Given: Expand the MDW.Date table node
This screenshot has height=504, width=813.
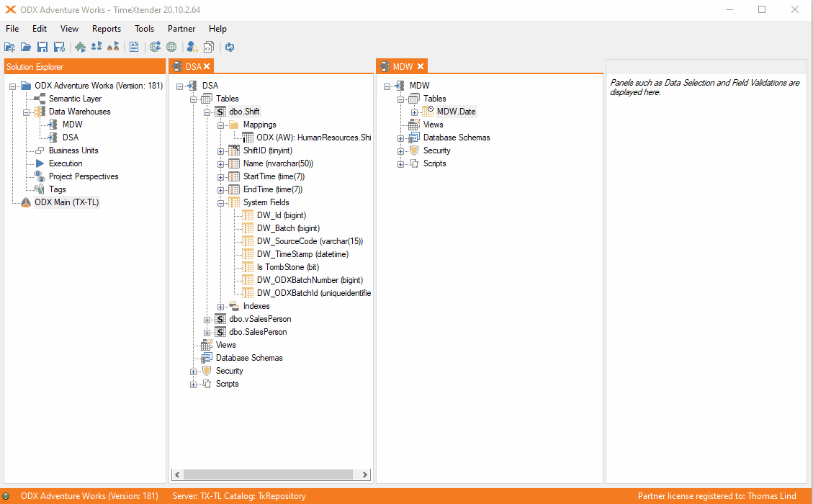Looking at the screenshot, I should click(414, 112).
